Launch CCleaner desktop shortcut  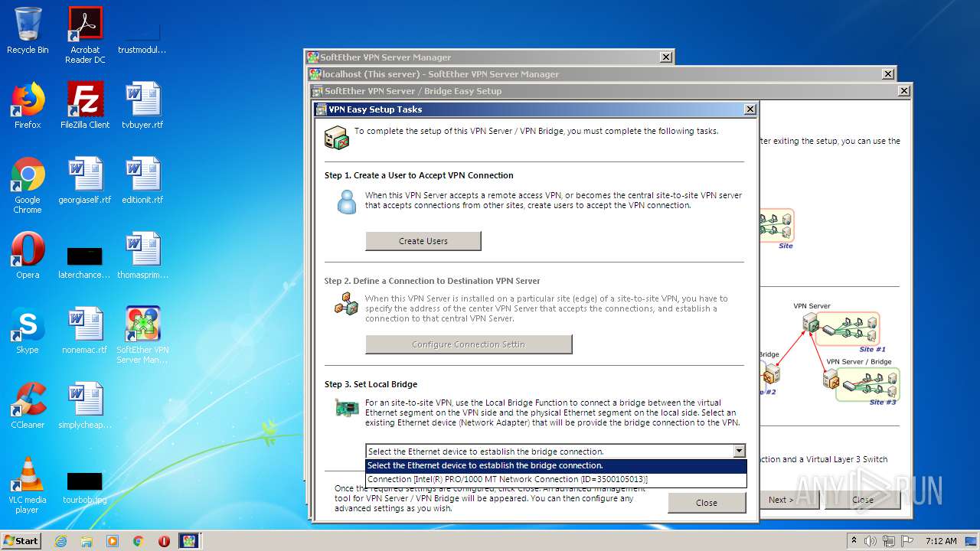tap(28, 406)
